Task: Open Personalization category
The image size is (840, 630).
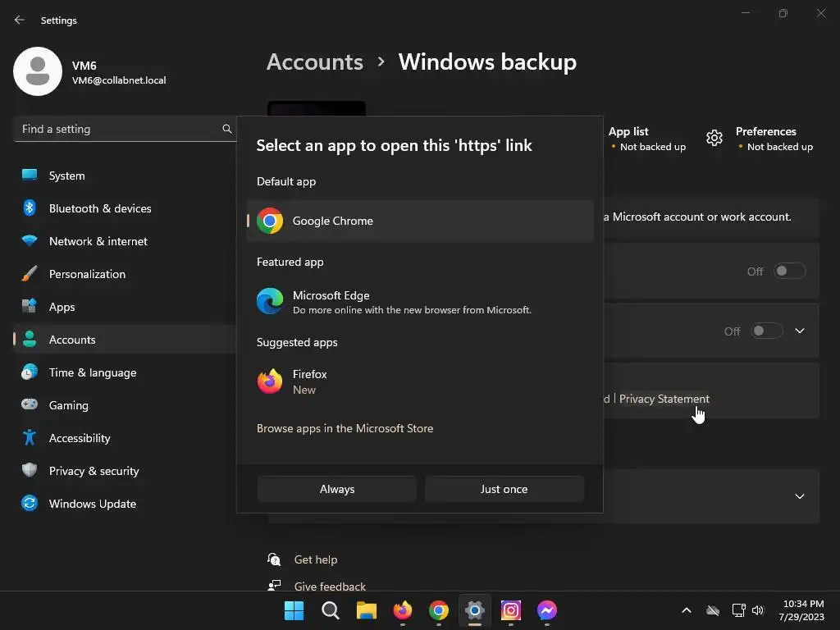Action: 125,274
